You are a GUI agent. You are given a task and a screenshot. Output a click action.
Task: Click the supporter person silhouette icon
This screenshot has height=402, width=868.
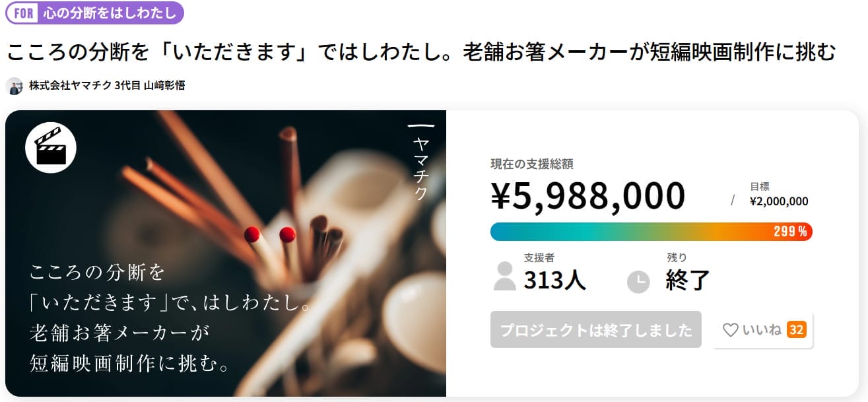pyautogui.click(x=505, y=276)
